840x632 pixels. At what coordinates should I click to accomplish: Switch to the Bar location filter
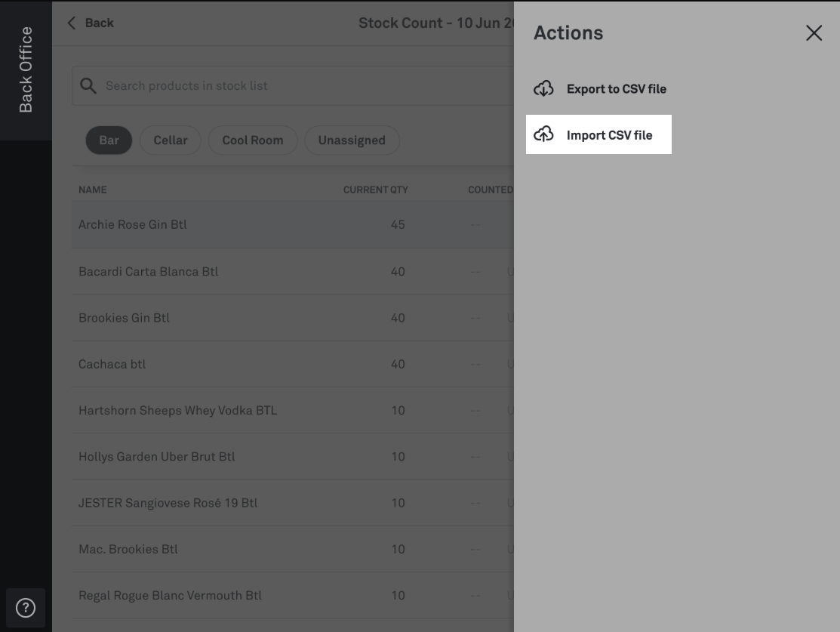pos(109,140)
